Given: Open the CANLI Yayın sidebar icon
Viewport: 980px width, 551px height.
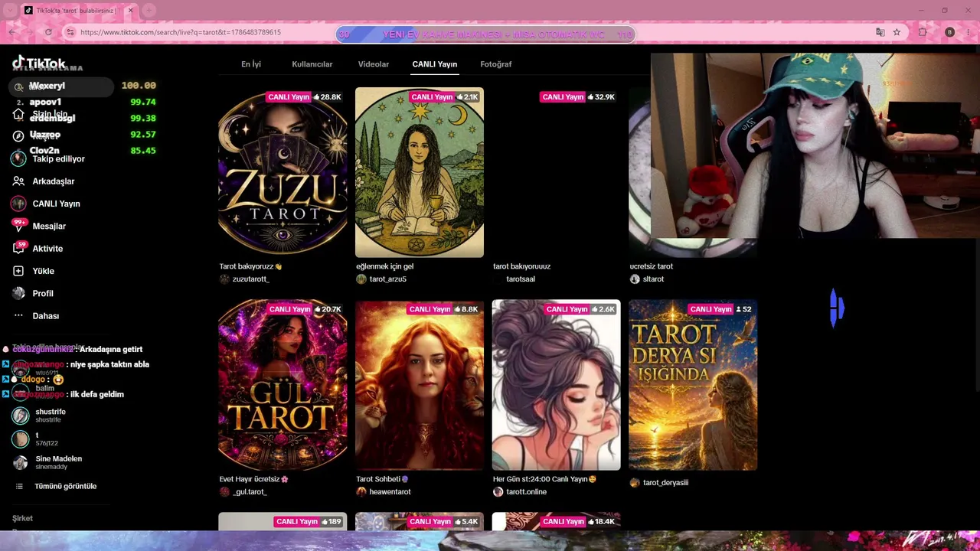Looking at the screenshot, I should tap(18, 204).
